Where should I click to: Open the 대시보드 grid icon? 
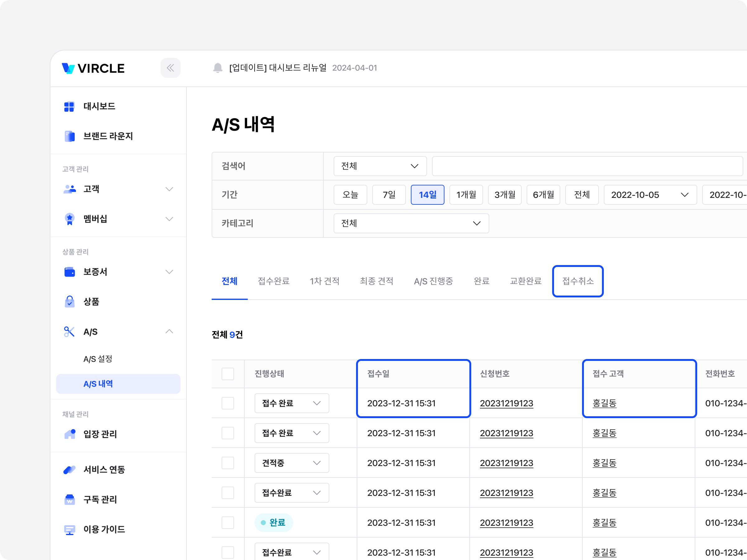point(69,106)
